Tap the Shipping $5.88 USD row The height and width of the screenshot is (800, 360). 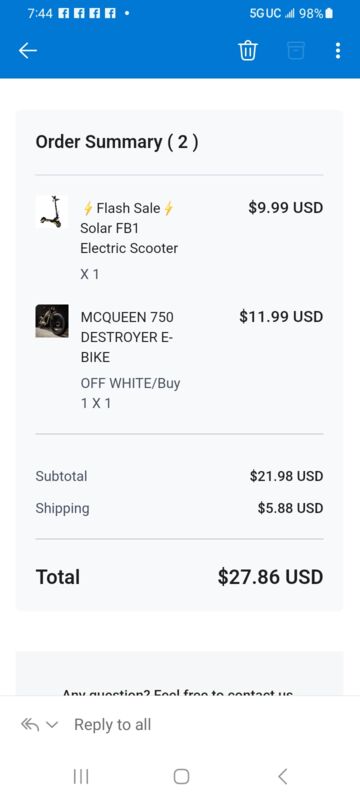click(179, 508)
